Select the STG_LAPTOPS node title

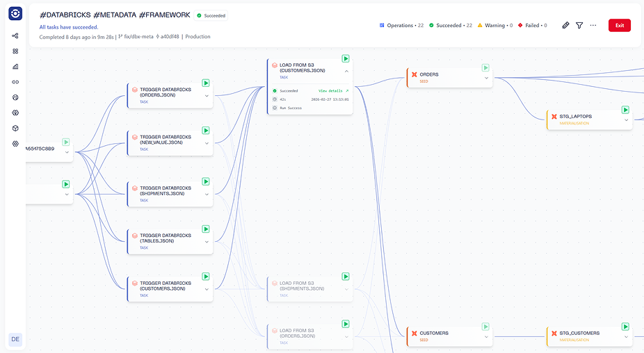575,117
